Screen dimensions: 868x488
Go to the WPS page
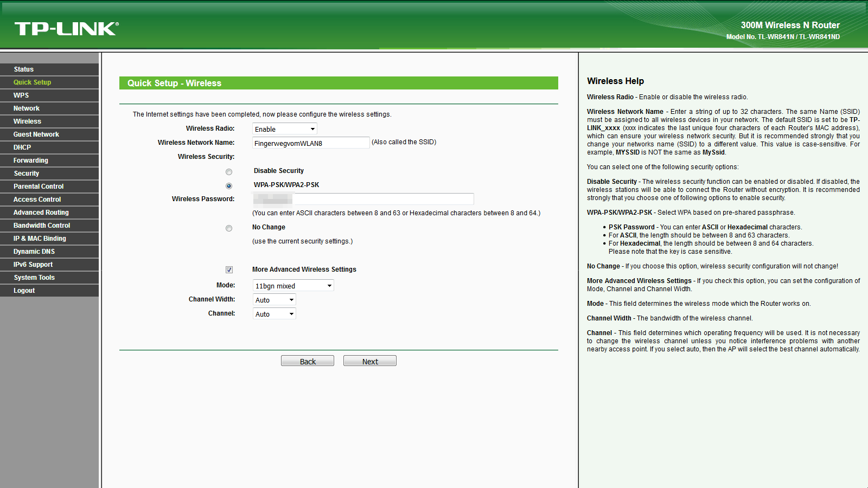point(49,95)
